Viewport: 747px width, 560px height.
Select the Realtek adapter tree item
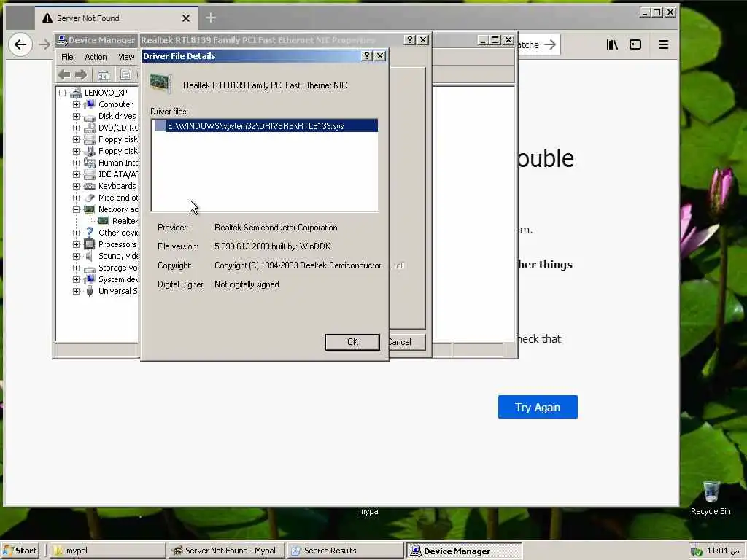[125, 221]
